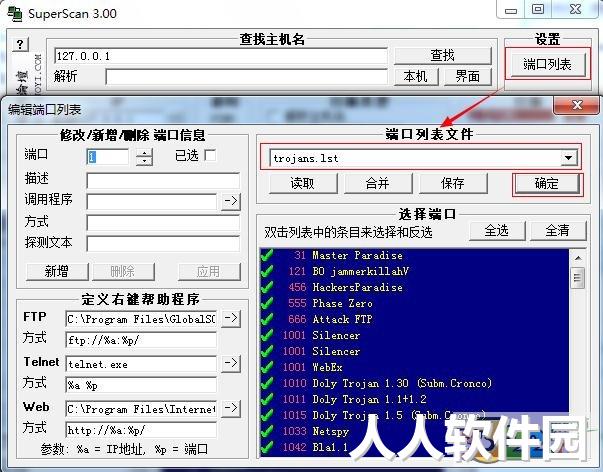Viewport: 603px width, 472px height.
Task: Click arrow button beside 调用程序 field
Action: point(231,201)
